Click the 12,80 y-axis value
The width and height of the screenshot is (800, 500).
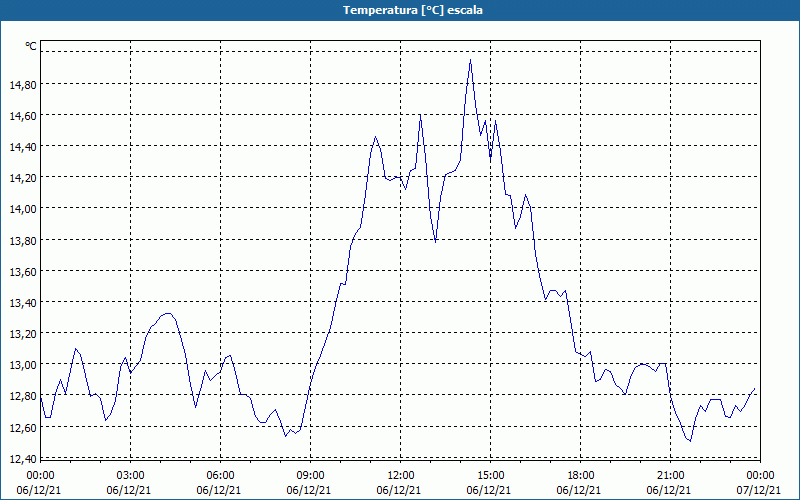[23, 397]
